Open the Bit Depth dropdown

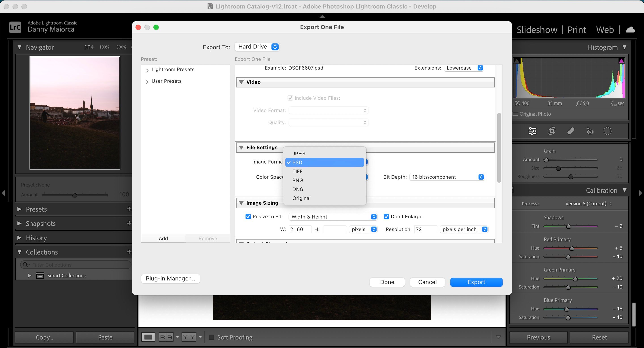[x=447, y=177]
